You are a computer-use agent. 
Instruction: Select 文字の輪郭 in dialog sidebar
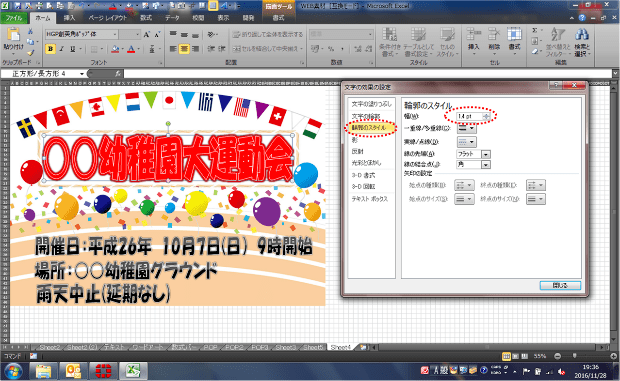(x=366, y=116)
